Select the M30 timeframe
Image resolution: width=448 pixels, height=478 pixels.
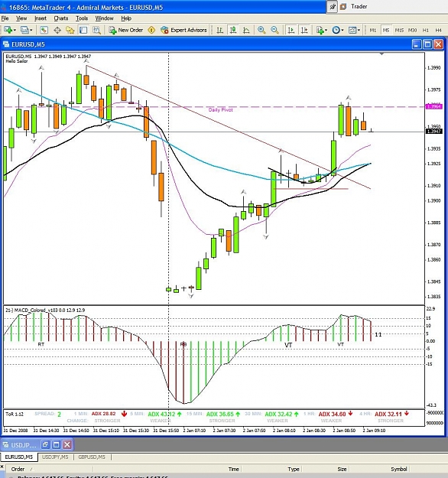[412, 30]
